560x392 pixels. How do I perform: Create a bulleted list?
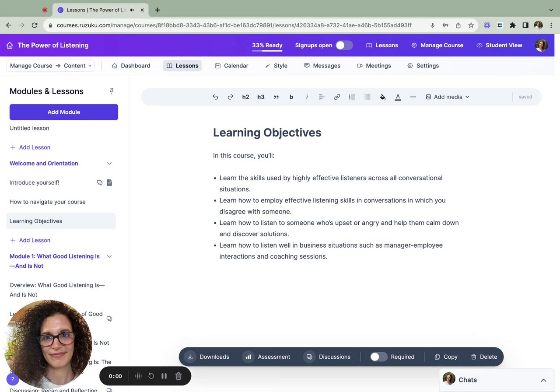(x=367, y=97)
